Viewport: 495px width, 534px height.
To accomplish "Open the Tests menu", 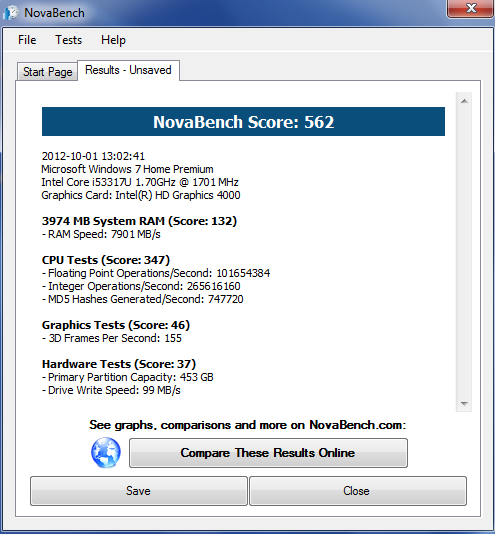I will pos(68,40).
